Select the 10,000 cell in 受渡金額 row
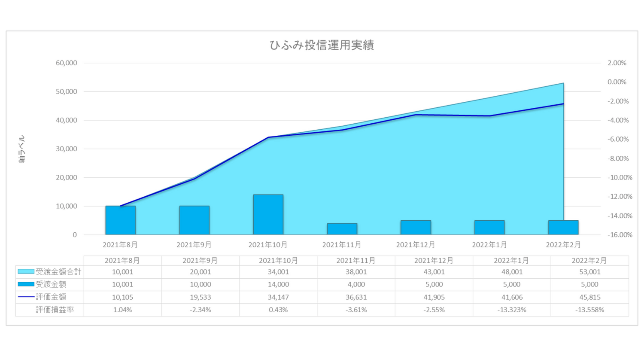644x362 pixels. [200, 284]
